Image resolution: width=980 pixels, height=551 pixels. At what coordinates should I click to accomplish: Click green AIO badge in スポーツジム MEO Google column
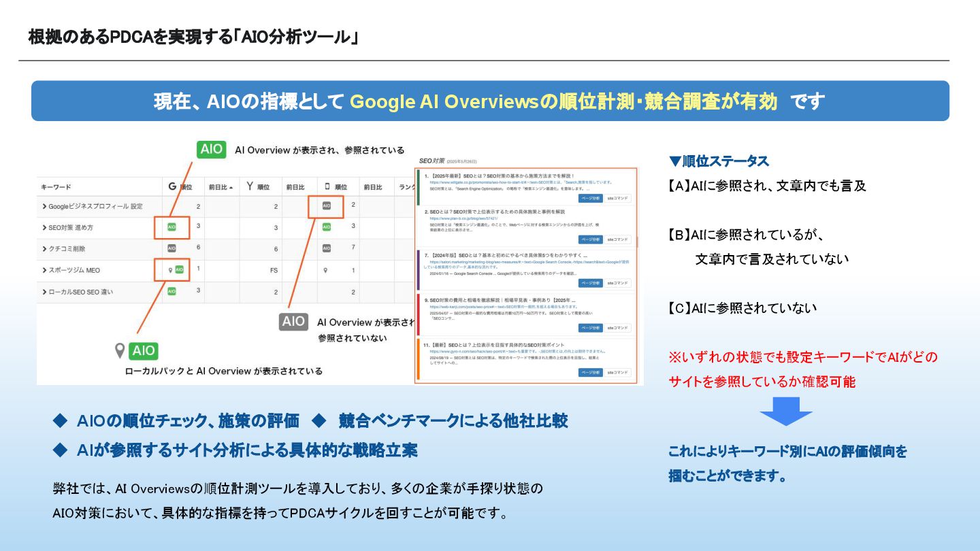pos(179,269)
